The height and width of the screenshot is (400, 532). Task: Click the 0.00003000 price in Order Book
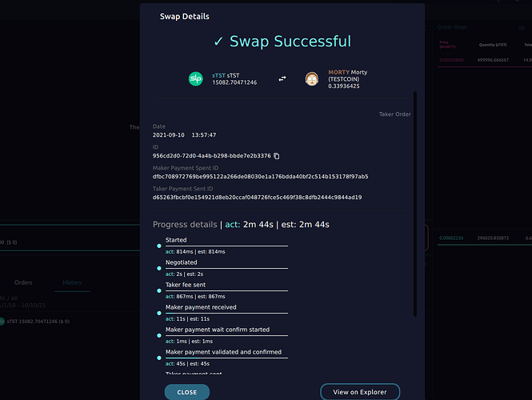(451, 60)
